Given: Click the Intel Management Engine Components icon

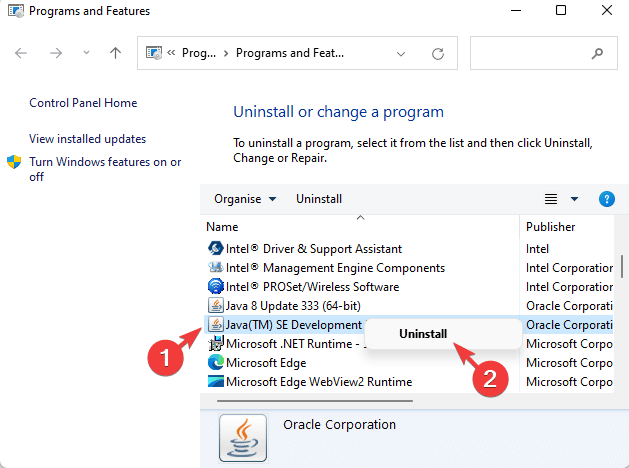Looking at the screenshot, I should 215,267.
